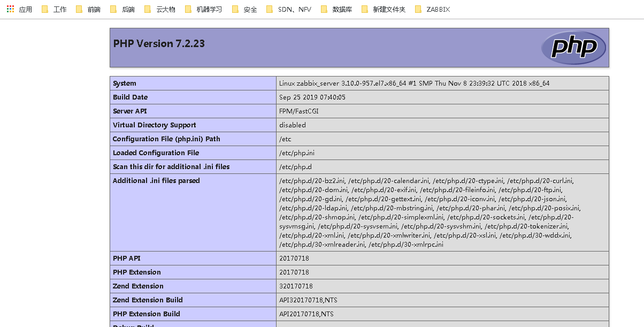The image size is (644, 327).
Task: Open the 前端 bookmark folder
Action: click(88, 9)
